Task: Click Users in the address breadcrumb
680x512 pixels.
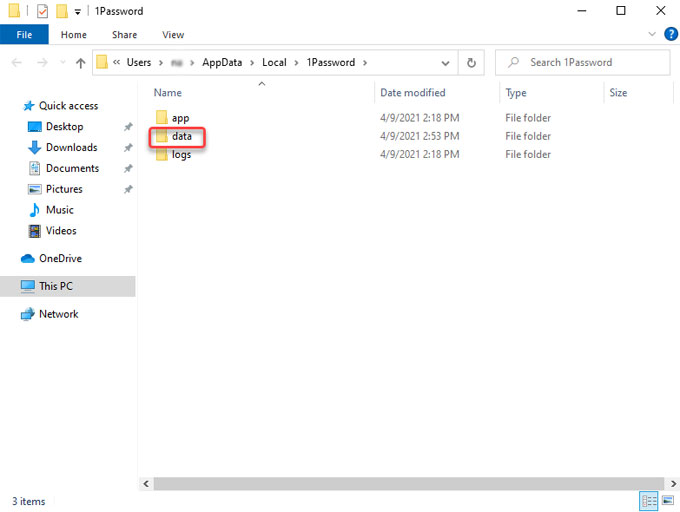Action: pyautogui.click(x=139, y=62)
